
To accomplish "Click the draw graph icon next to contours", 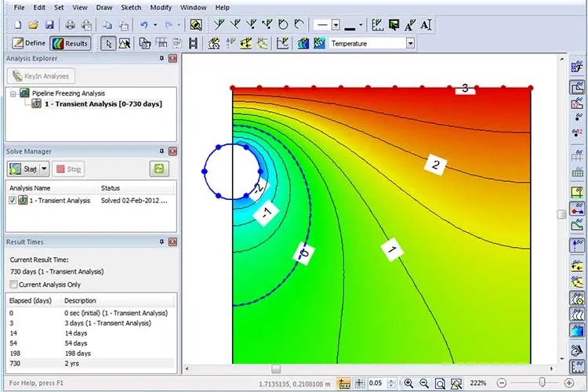I will point(282,44).
